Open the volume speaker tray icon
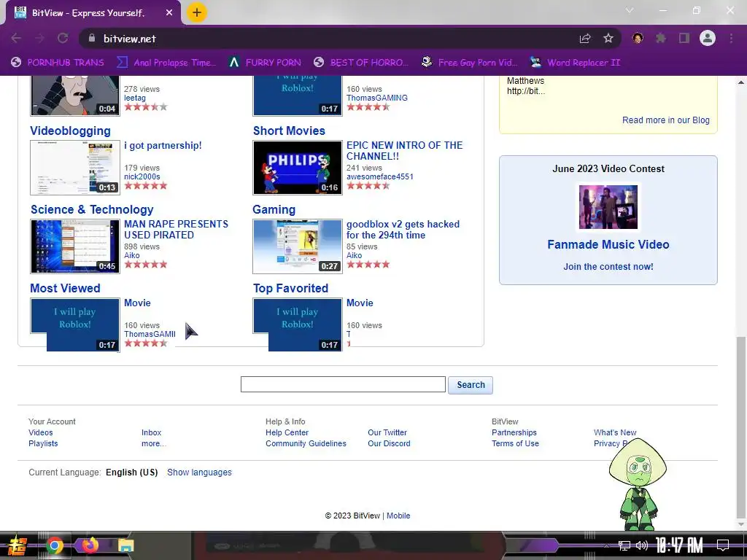This screenshot has width=747, height=560. click(642, 545)
